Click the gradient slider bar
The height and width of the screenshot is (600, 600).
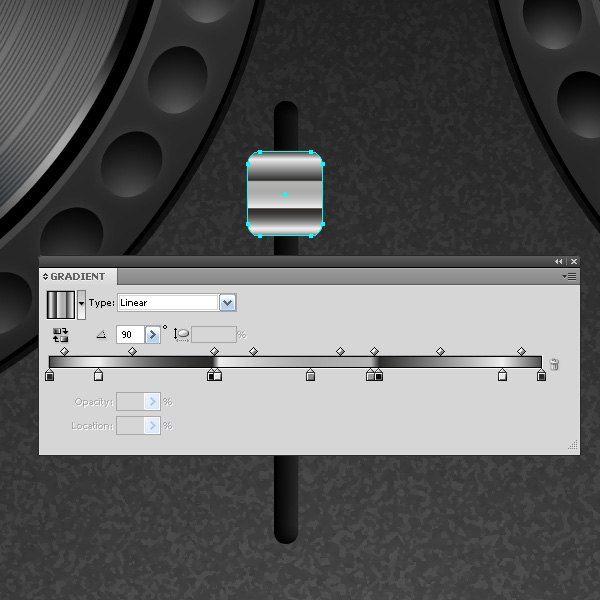[x=295, y=362]
